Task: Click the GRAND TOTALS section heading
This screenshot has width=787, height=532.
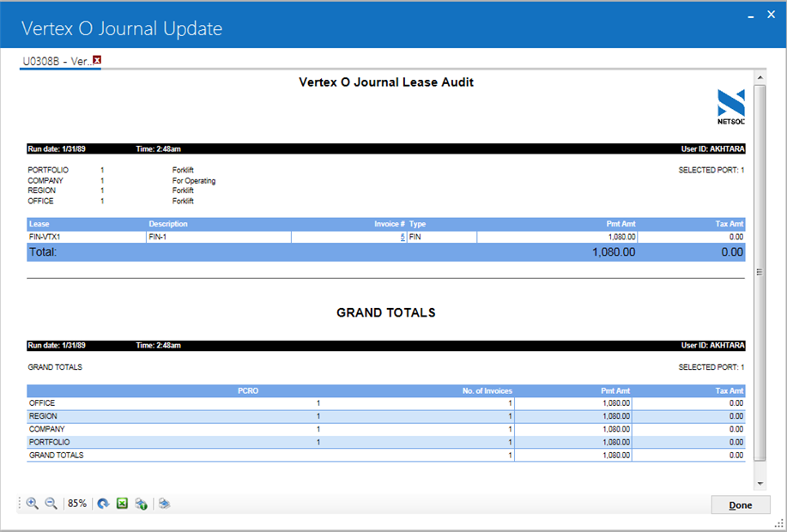Action: tap(386, 312)
